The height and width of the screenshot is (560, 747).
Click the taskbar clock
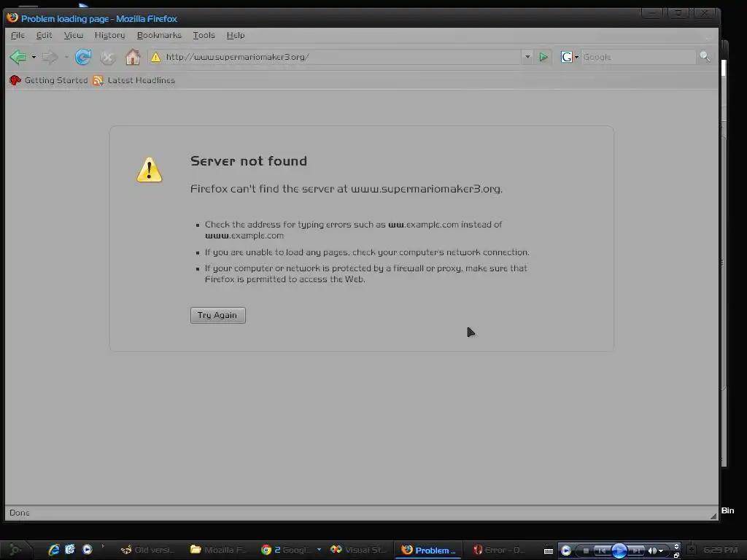coord(720,550)
